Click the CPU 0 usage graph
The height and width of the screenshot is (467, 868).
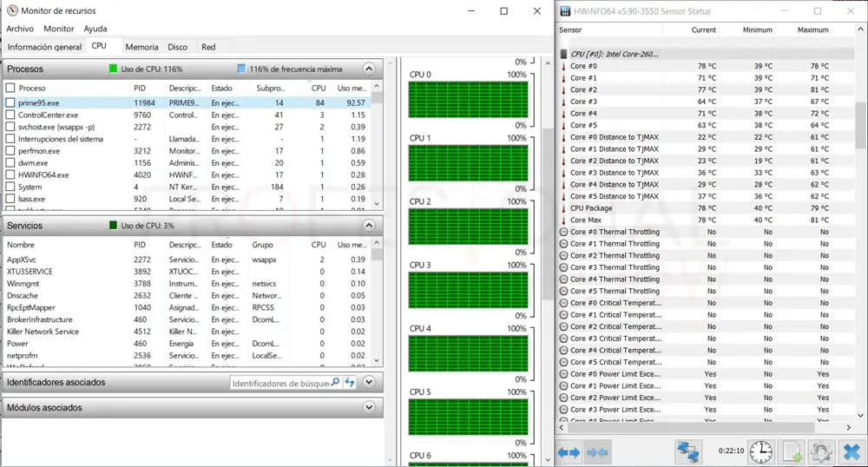(468, 100)
